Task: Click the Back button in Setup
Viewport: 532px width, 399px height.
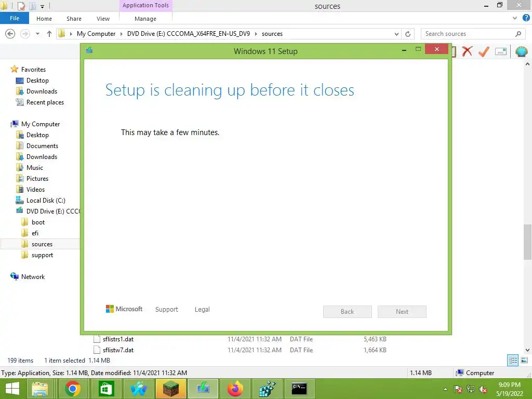Action: [348, 312]
